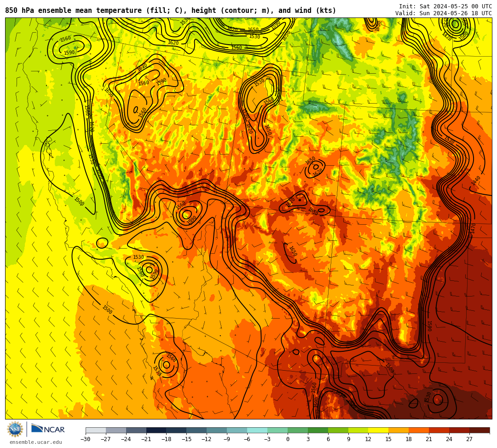Screen dimensions: 497x448
Task: Select the 850 hPa ensemble mean temperature title
Action: [x=171, y=11]
